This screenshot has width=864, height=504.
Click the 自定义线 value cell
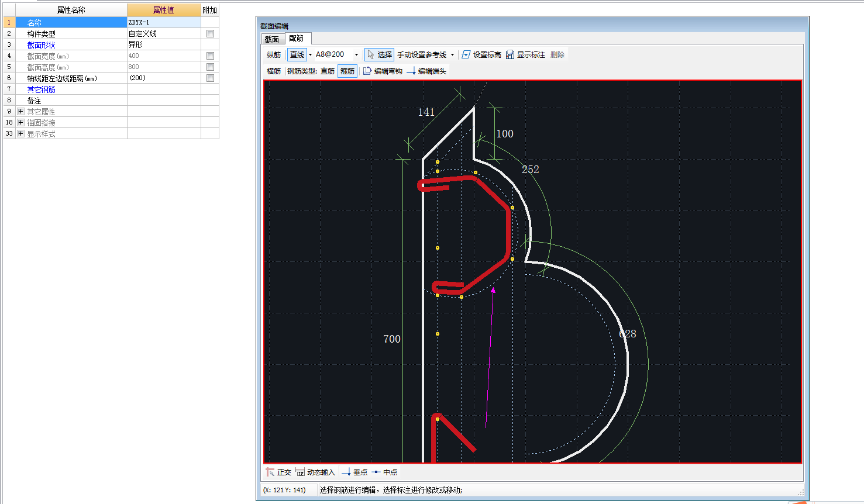click(164, 34)
